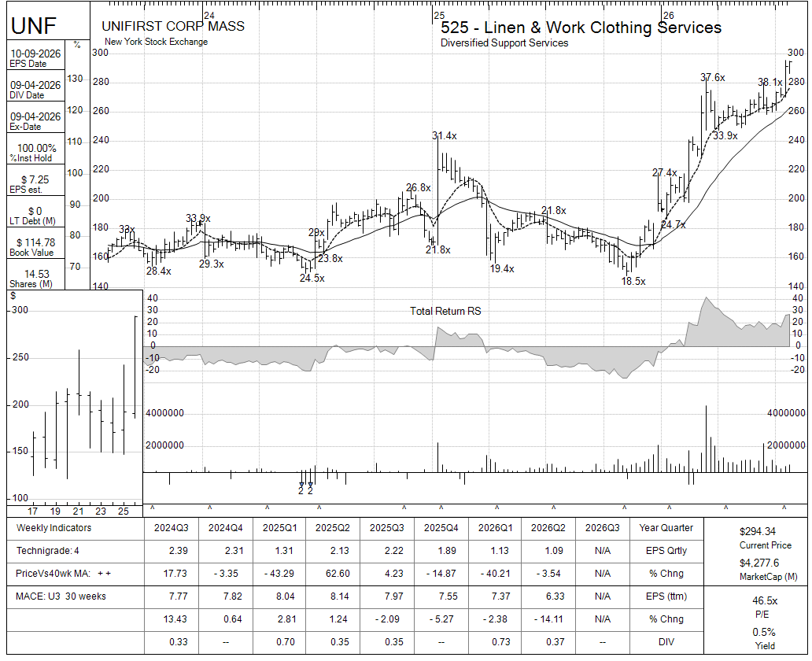Click the 14.53 Shares (M) box
Screen dimensions: 812x661
[x=35, y=275]
